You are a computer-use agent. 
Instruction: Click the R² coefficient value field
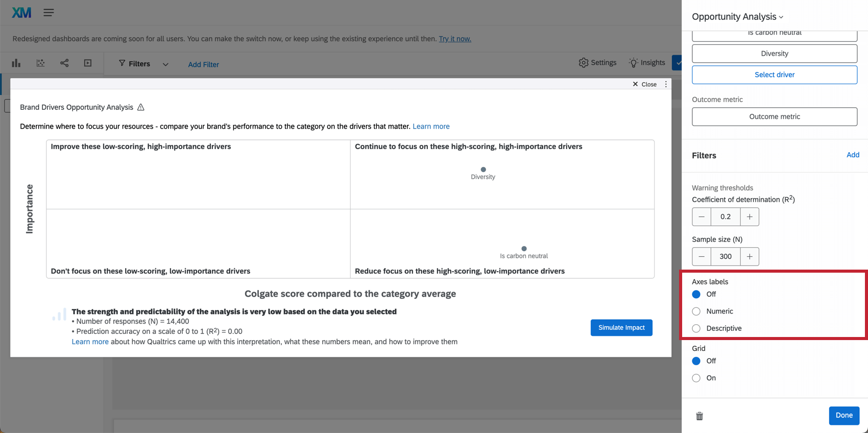click(x=725, y=217)
